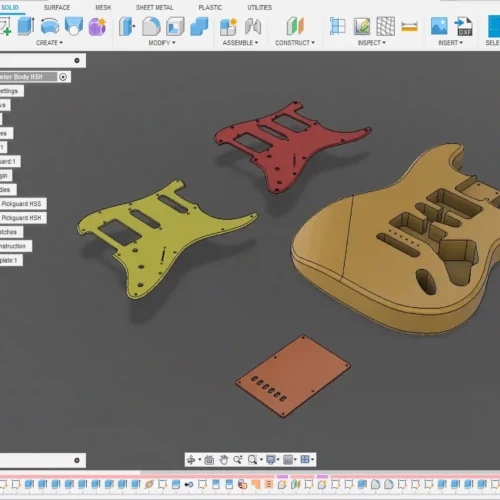Image resolution: width=500 pixels, height=500 pixels.
Task: Click the Display Settings monitor icon
Action: coord(271,460)
